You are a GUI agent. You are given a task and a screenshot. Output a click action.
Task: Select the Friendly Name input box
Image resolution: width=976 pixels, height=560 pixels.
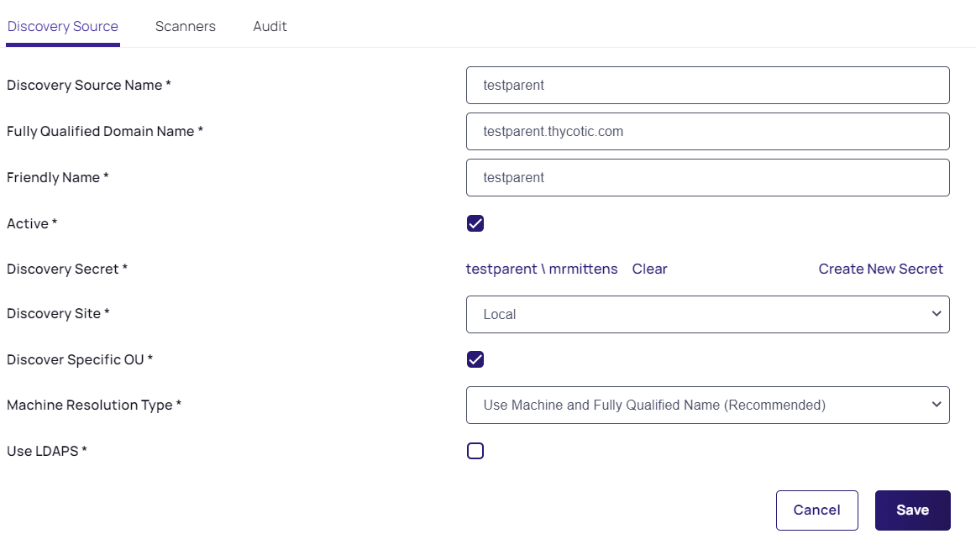click(707, 178)
